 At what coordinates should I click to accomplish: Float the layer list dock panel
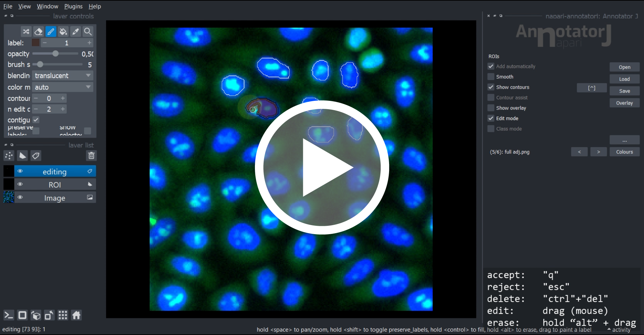(x=12, y=145)
